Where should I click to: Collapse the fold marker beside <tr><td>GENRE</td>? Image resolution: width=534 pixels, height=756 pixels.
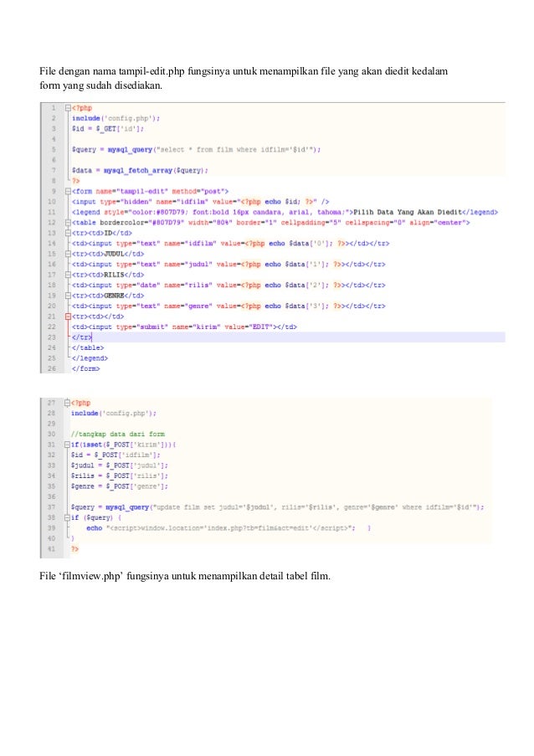tap(68, 296)
